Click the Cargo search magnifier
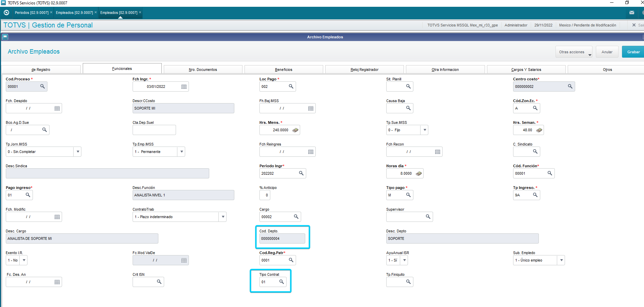This screenshot has width=644, height=307. 296,217
